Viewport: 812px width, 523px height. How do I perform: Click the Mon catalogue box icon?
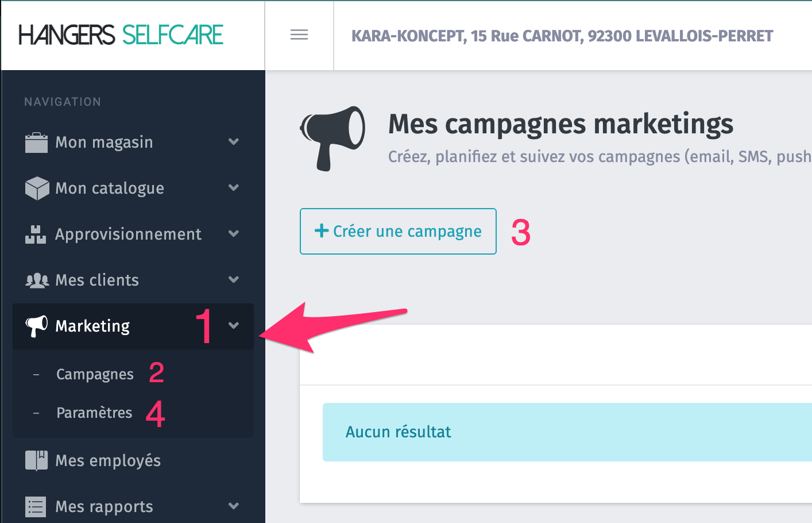37,189
